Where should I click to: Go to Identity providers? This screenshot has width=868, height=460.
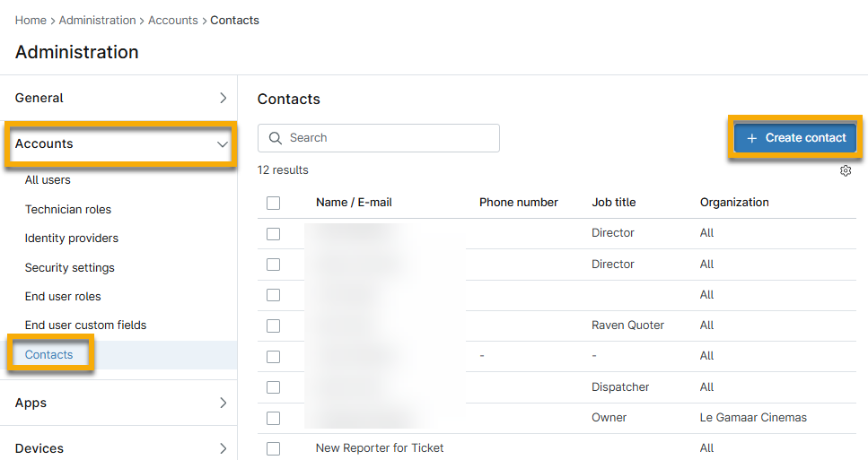click(x=72, y=239)
